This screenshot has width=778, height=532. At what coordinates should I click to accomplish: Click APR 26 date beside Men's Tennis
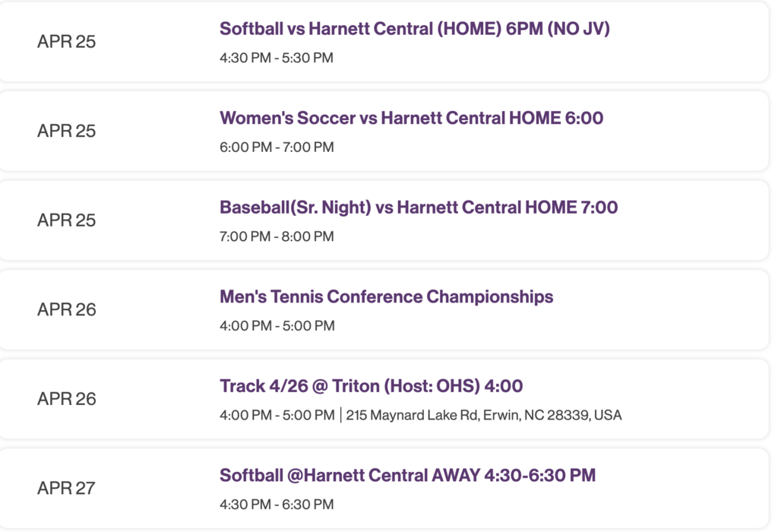coord(67,309)
